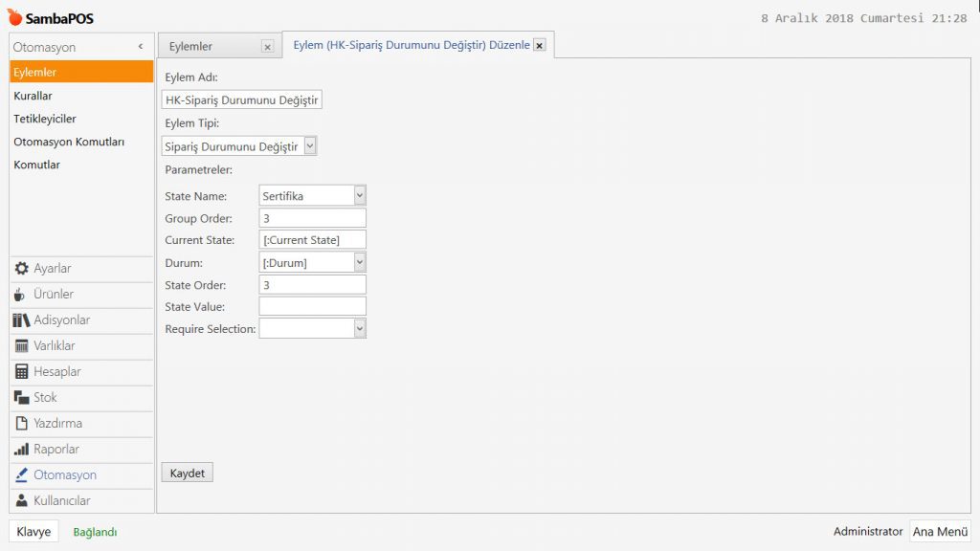
Task: Open Ürünler via the coffee cup icon
Action: 21,295
